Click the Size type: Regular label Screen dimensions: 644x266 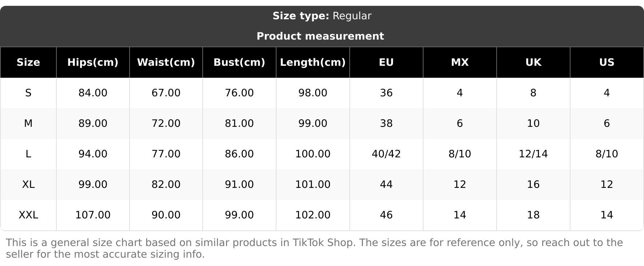coord(322,16)
